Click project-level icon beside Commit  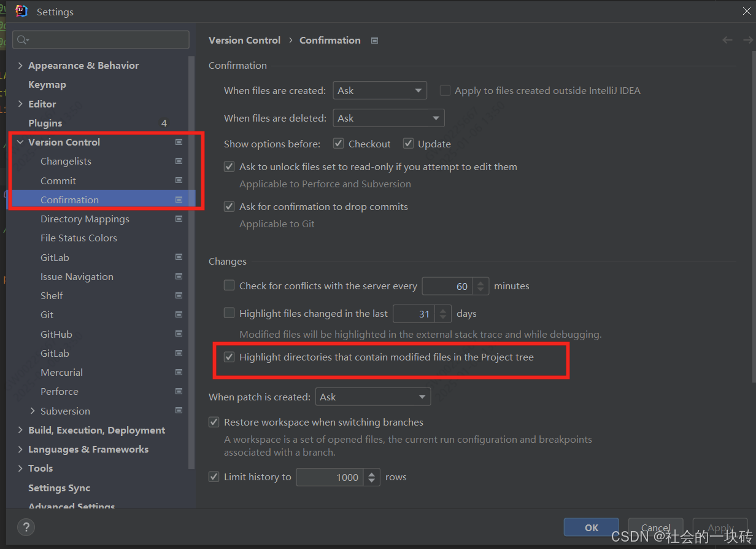click(x=179, y=181)
